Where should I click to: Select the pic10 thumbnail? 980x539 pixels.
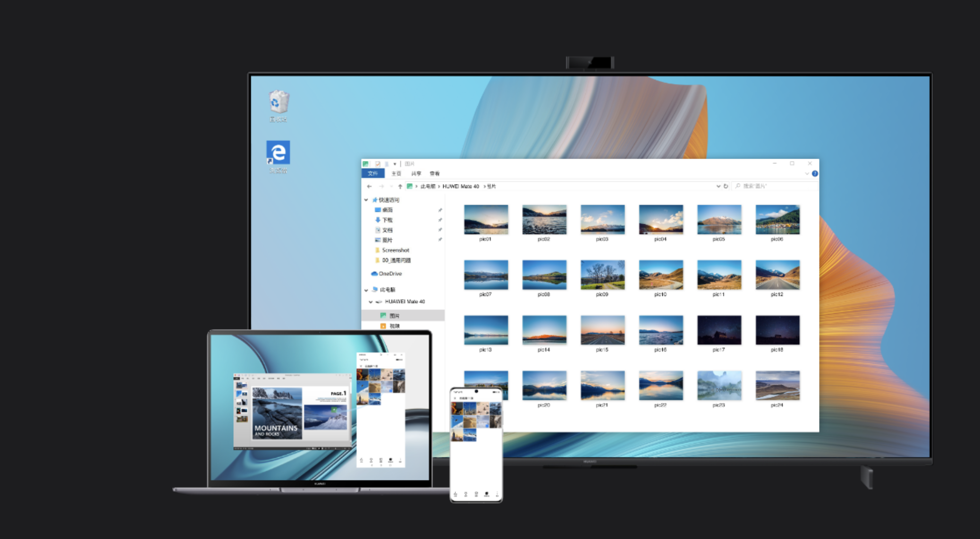[661, 275]
